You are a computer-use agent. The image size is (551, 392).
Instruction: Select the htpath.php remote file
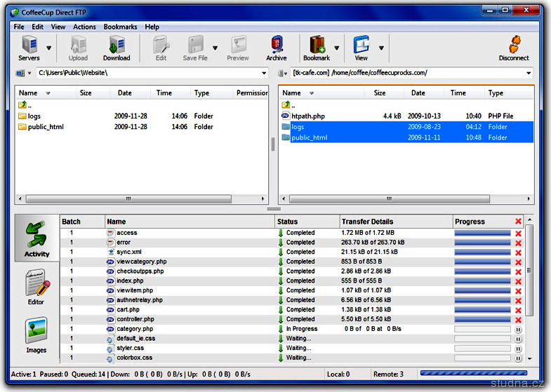pyautogui.click(x=308, y=116)
